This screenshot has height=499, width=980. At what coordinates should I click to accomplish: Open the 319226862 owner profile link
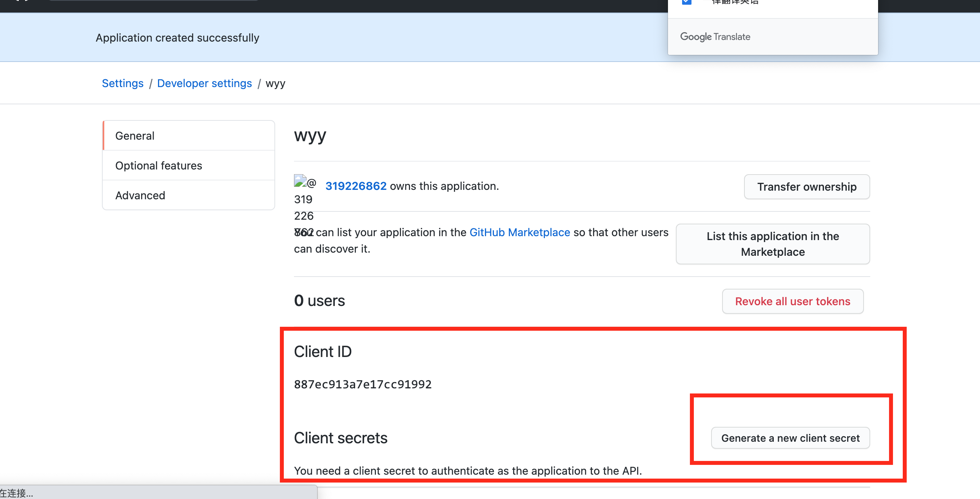[356, 186]
